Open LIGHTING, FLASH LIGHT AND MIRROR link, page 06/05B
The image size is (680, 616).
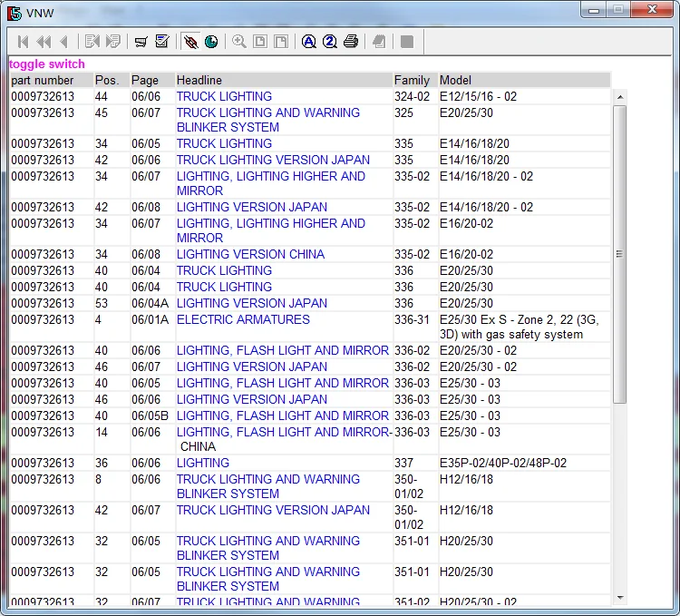[283, 416]
